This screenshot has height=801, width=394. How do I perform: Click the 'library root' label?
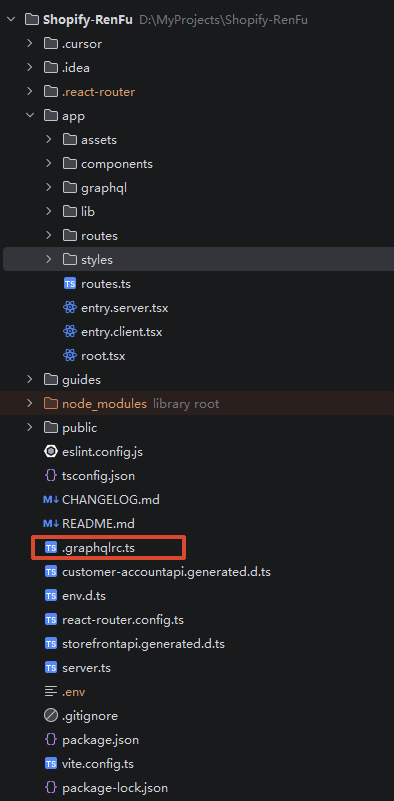pyautogui.click(x=186, y=404)
